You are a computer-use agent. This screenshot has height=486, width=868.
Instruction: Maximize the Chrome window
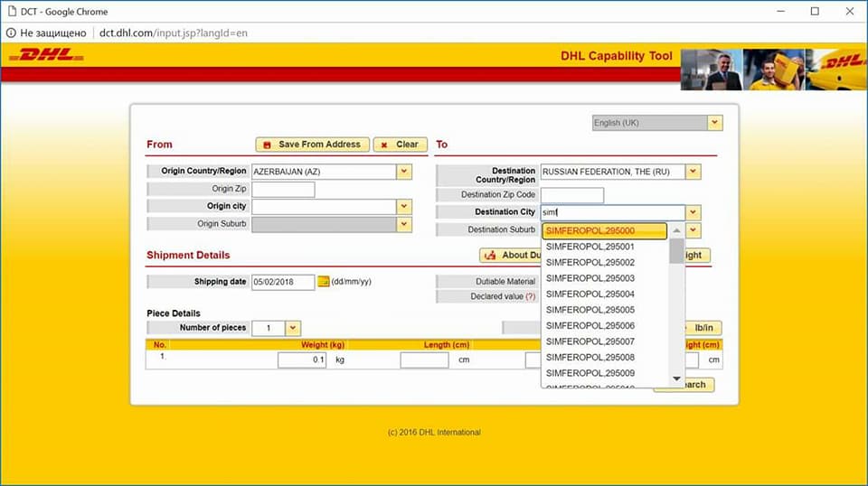(x=815, y=11)
